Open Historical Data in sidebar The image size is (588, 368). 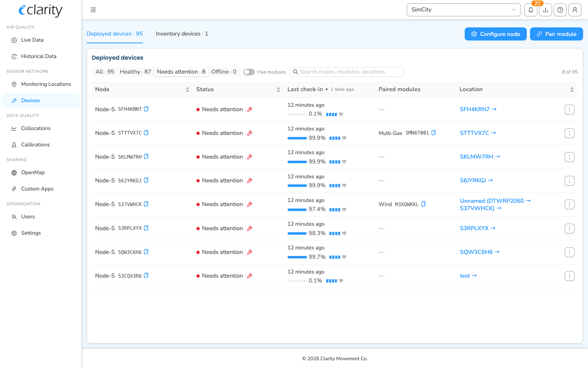41,56
